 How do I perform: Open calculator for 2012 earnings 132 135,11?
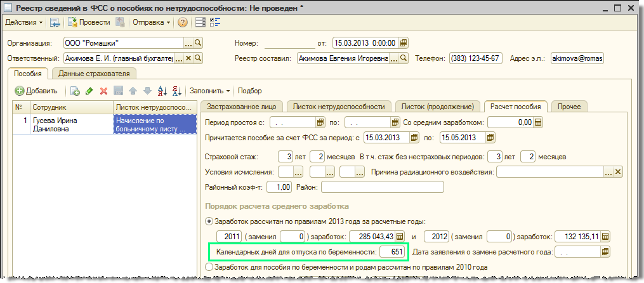[605, 237]
